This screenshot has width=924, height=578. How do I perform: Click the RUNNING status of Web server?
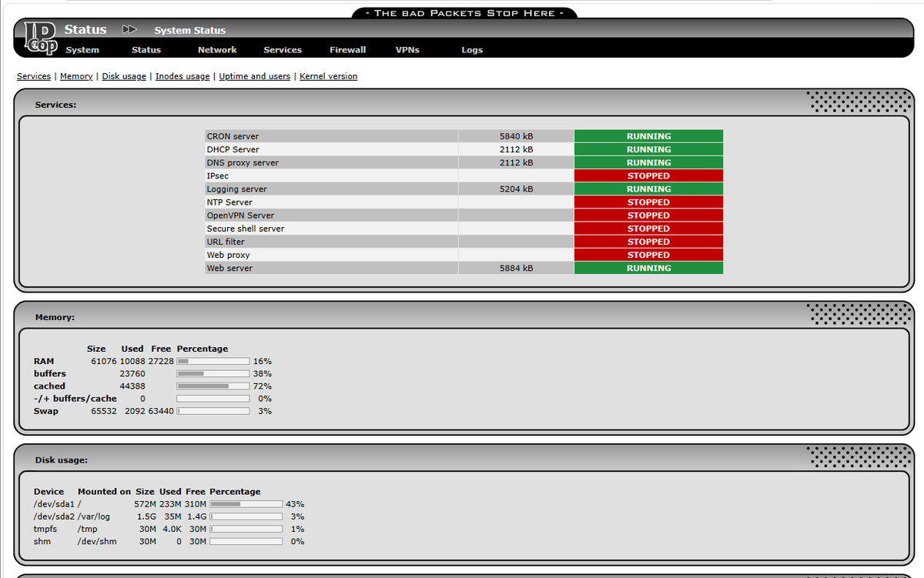pos(648,269)
